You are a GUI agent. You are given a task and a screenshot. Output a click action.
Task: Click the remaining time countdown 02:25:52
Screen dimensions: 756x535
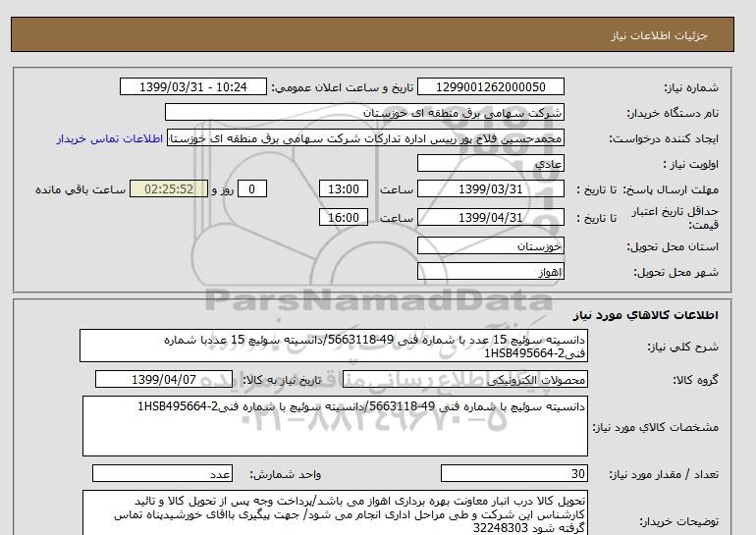(x=170, y=189)
